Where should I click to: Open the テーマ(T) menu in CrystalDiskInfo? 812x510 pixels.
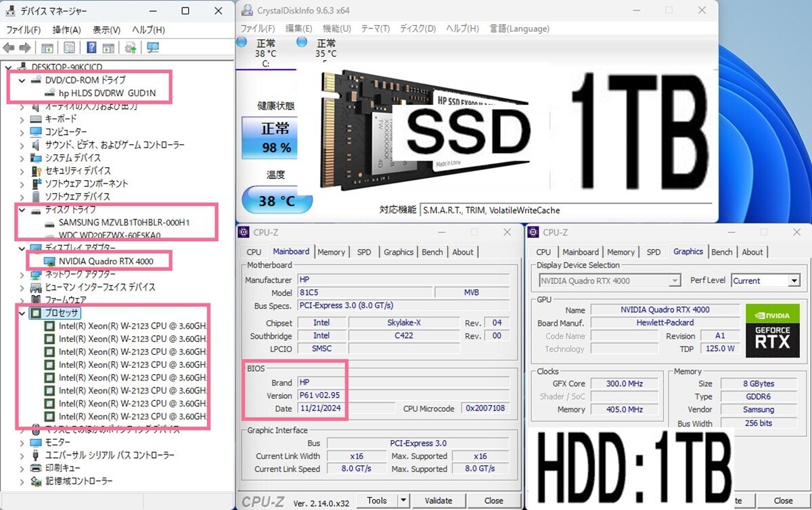tap(376, 28)
